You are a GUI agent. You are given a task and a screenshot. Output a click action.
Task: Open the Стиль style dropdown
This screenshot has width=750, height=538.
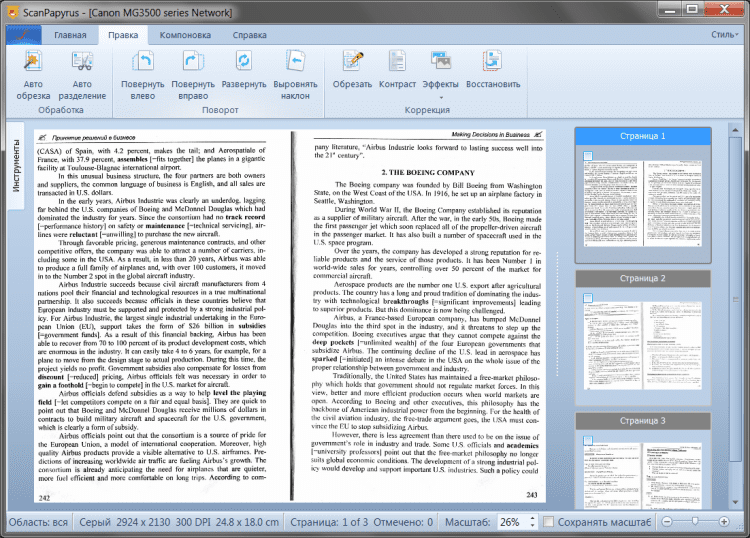click(725, 34)
